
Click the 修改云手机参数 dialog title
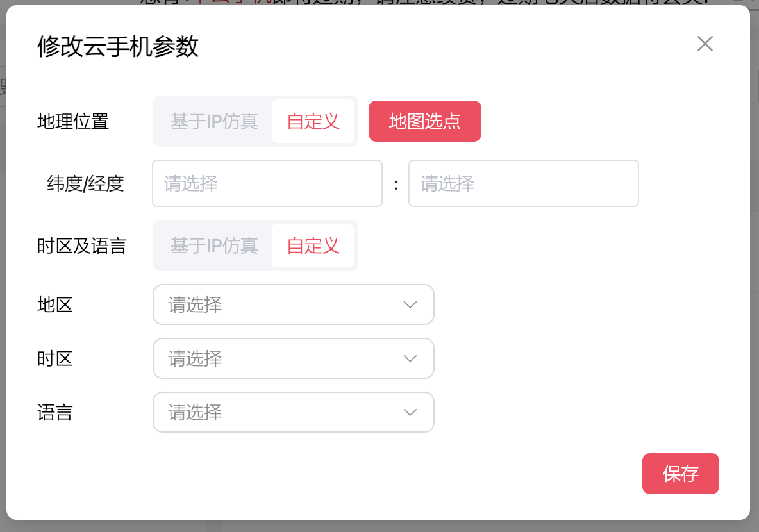118,47
